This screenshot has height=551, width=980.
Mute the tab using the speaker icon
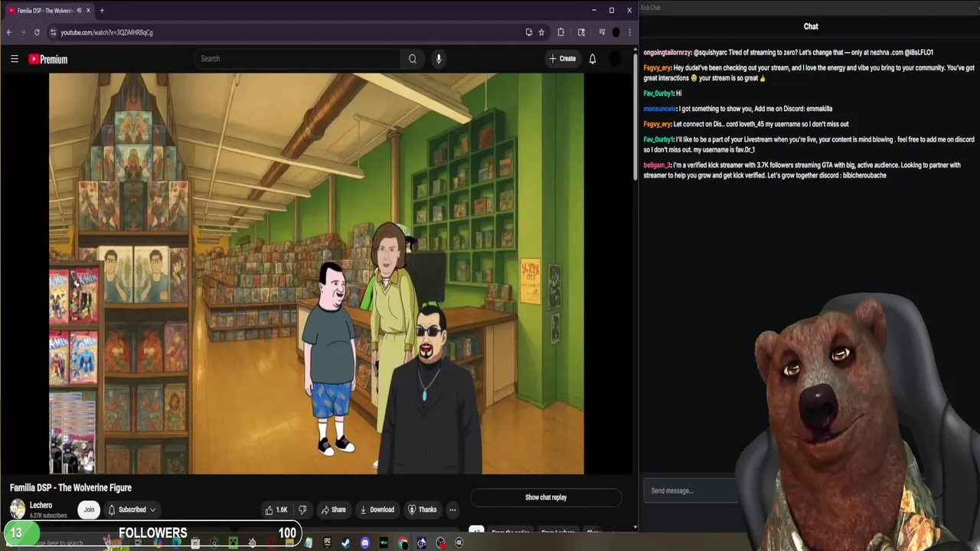point(79,11)
